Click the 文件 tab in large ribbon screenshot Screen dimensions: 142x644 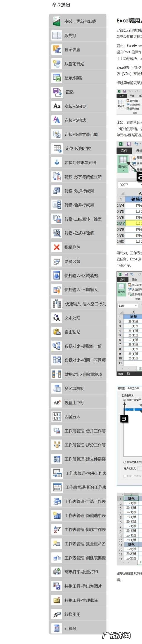pos(124,151)
